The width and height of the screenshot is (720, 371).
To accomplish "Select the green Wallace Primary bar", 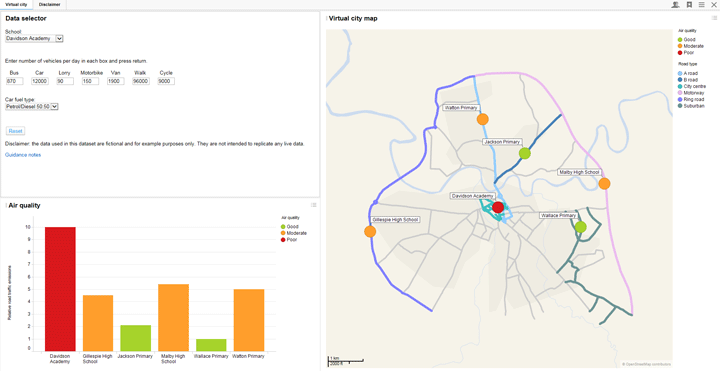I will [x=211, y=345].
